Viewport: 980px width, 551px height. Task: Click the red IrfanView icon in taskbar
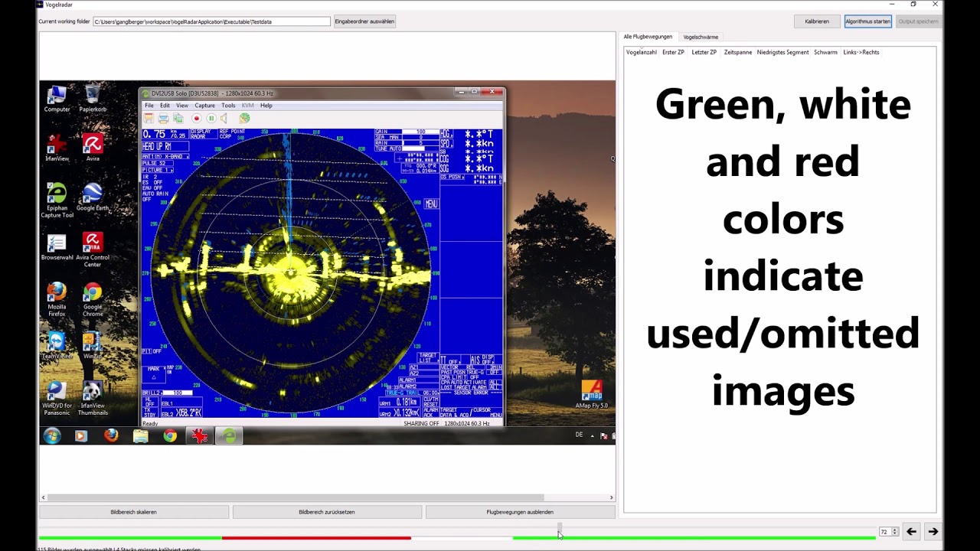pos(200,435)
